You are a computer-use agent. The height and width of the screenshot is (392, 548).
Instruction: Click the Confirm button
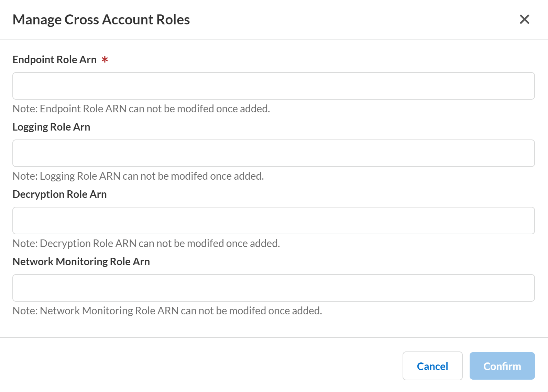click(502, 366)
